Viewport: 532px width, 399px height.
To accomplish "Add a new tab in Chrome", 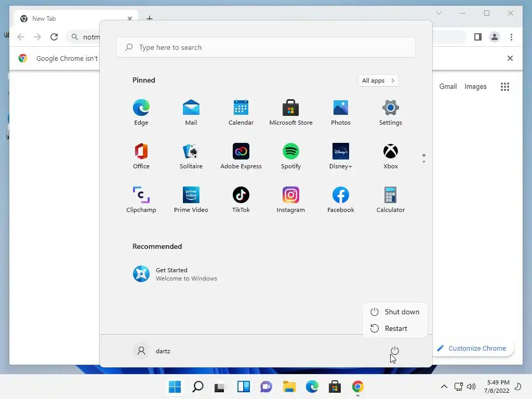I will pyautogui.click(x=150, y=18).
